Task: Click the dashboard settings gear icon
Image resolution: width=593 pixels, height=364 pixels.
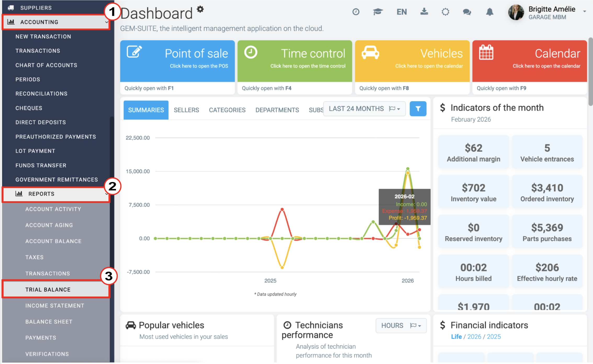Action: pos(200,9)
